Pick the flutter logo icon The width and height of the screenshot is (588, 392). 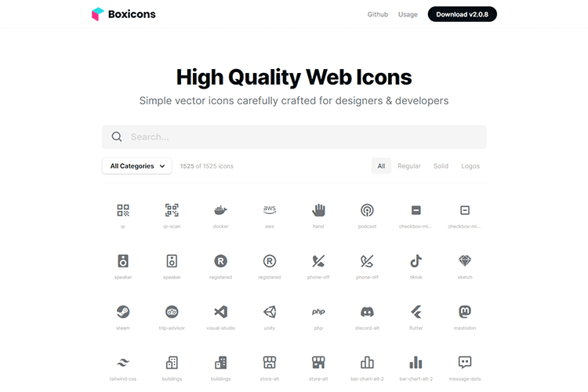pyautogui.click(x=416, y=312)
